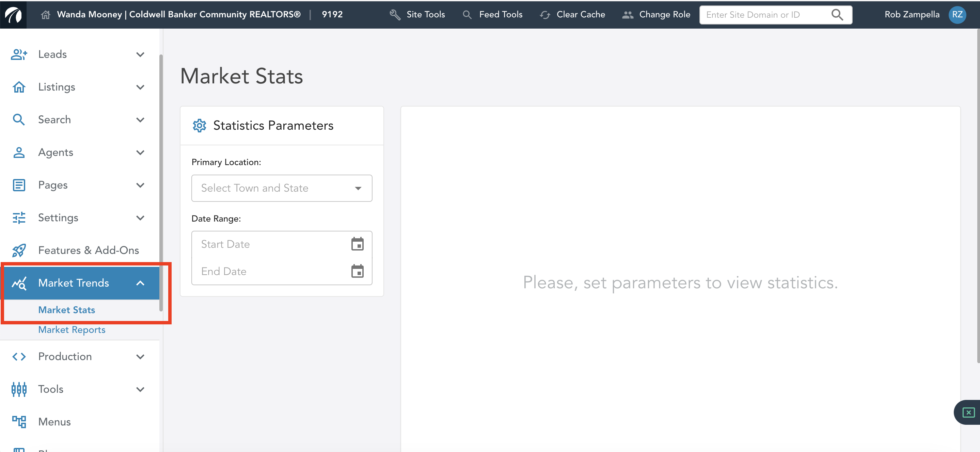Click the home icon in top bar
Screen dimensions: 980x452
[45, 14]
